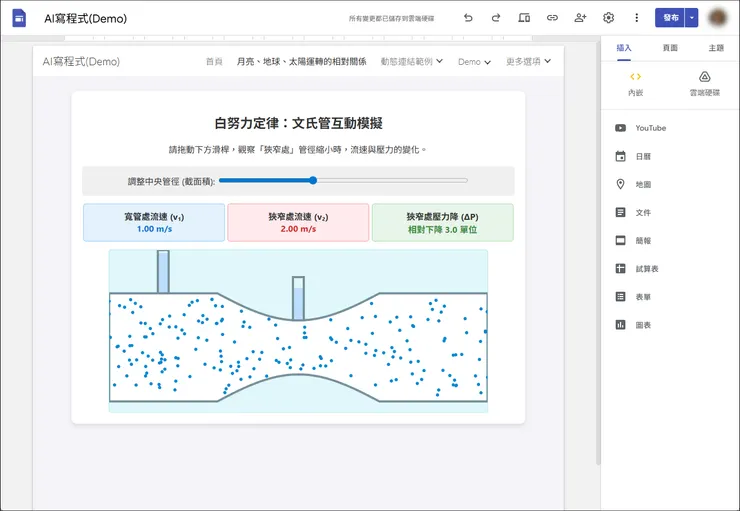Open 月亮、地球、太陽運轉的相對關係 page link
Viewport: 740px width, 511px height.
[301, 61]
